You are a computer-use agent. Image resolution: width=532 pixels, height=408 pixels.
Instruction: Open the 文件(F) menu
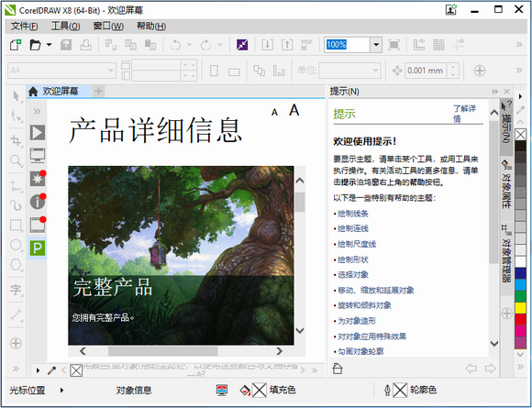click(x=24, y=26)
